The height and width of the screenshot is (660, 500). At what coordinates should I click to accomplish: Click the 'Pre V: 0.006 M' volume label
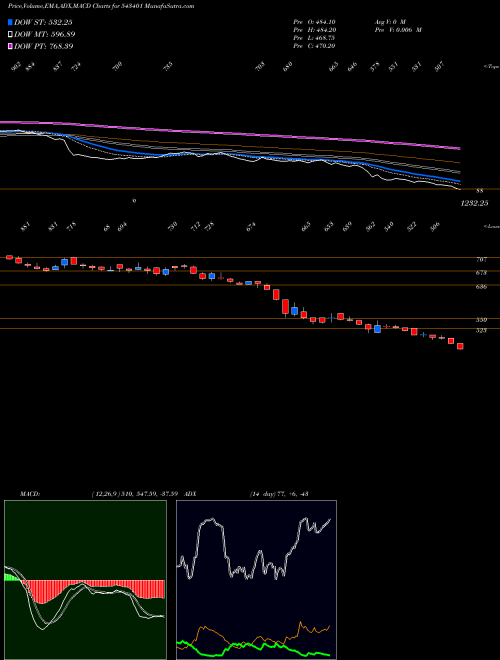click(x=398, y=30)
